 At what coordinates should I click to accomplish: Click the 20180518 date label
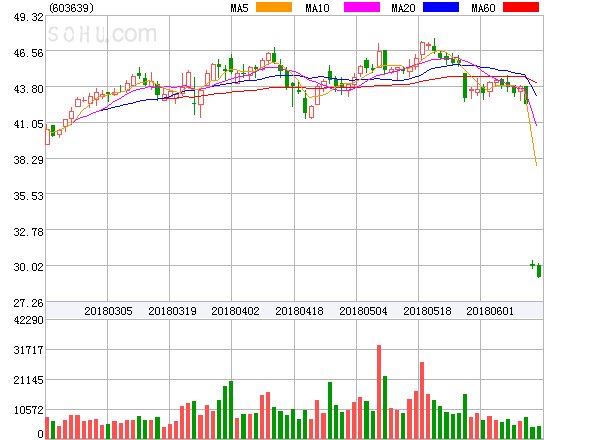(427, 311)
